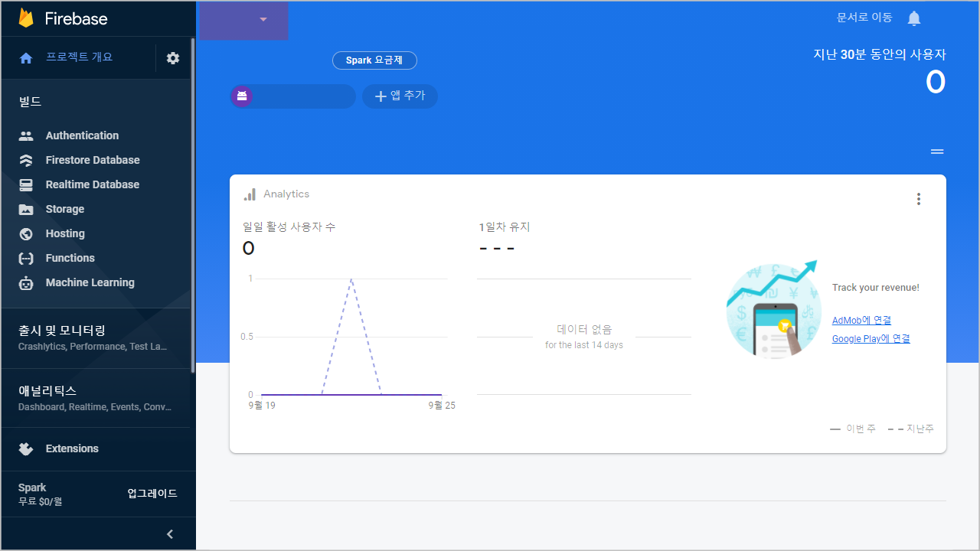Click the Extensions puzzle icon
The height and width of the screenshot is (551, 980).
[x=26, y=448]
